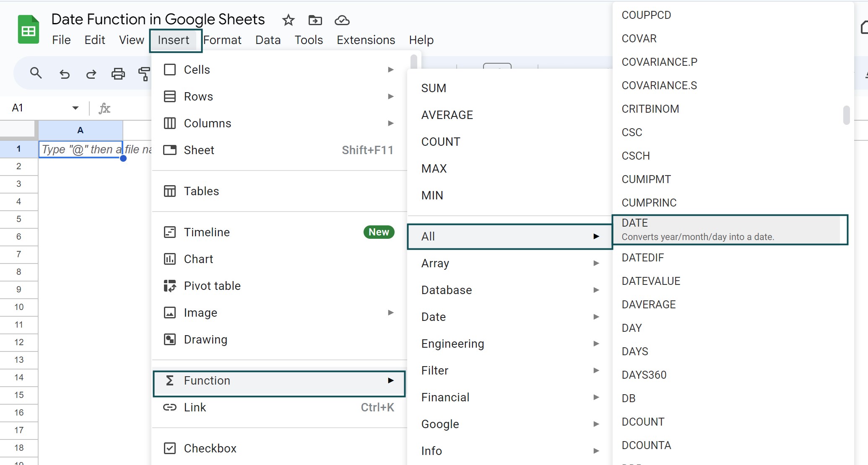Click the Sheet icon in Insert menu
Image resolution: width=868 pixels, height=465 pixels.
pos(170,150)
